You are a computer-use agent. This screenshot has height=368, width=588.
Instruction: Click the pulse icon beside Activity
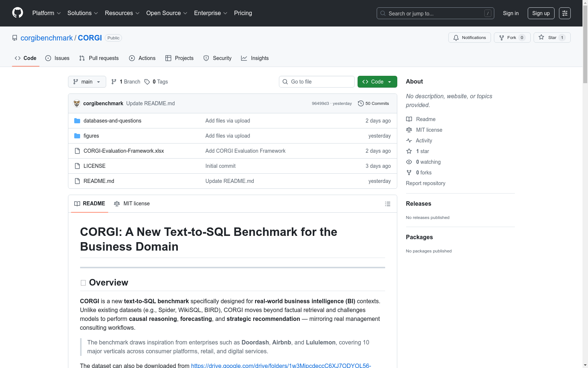[x=409, y=141]
